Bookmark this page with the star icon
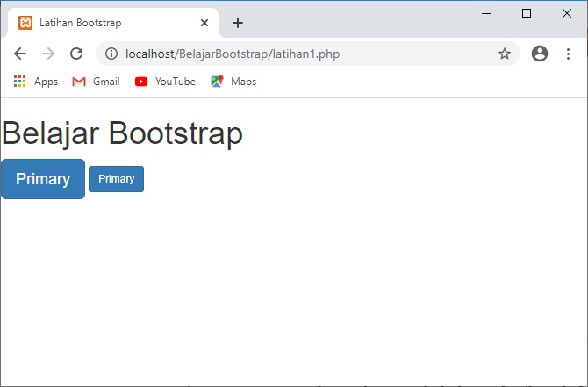Screen dimensions: 588x387 pyautogui.click(x=505, y=54)
